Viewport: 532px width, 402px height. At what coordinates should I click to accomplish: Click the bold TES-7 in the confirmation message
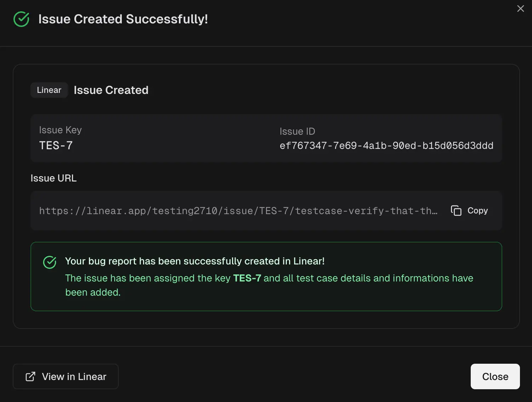click(x=247, y=278)
